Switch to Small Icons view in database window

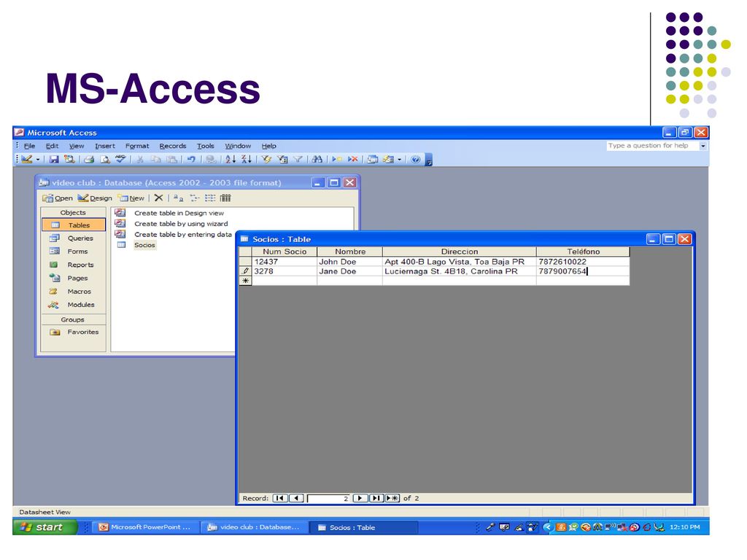(194, 198)
